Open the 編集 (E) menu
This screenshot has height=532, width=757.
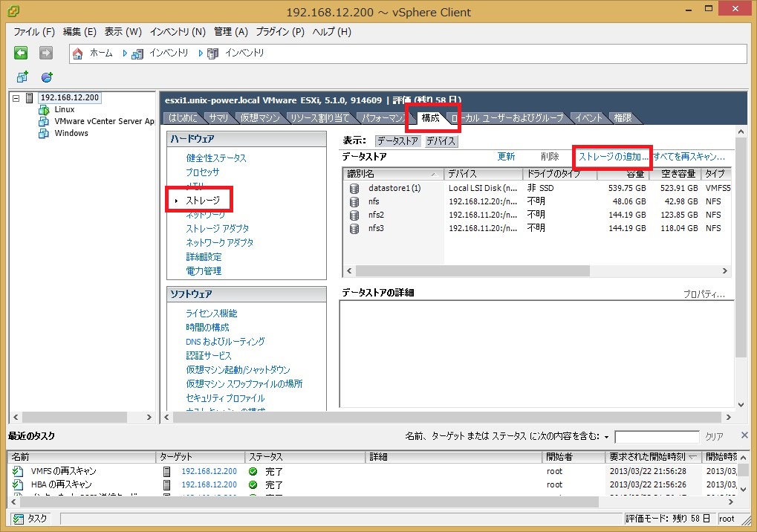coord(79,32)
